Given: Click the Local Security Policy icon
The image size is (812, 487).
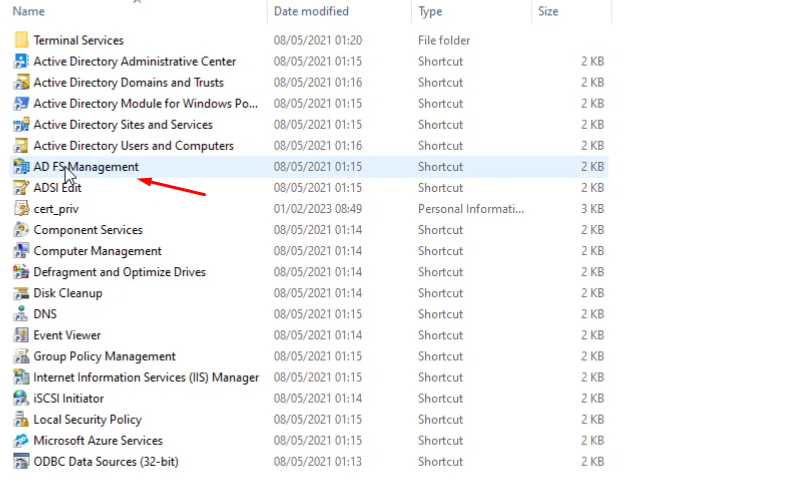Looking at the screenshot, I should (x=21, y=420).
